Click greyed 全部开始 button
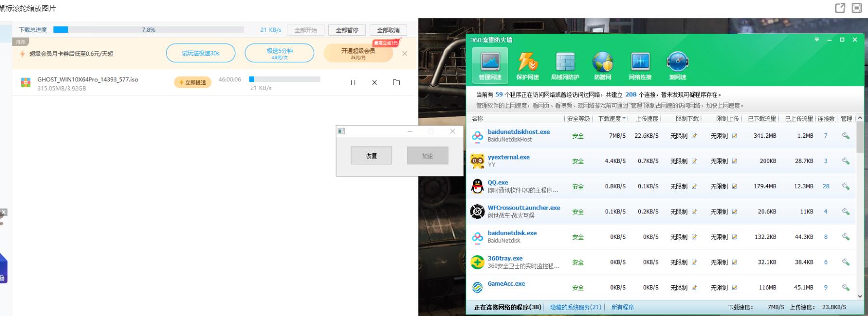This screenshot has width=868, height=316. [306, 30]
